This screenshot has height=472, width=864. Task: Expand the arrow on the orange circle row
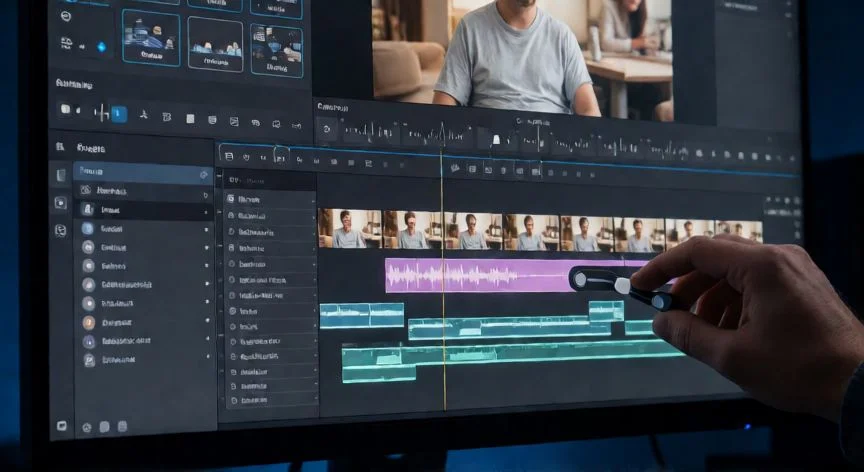click(x=207, y=321)
